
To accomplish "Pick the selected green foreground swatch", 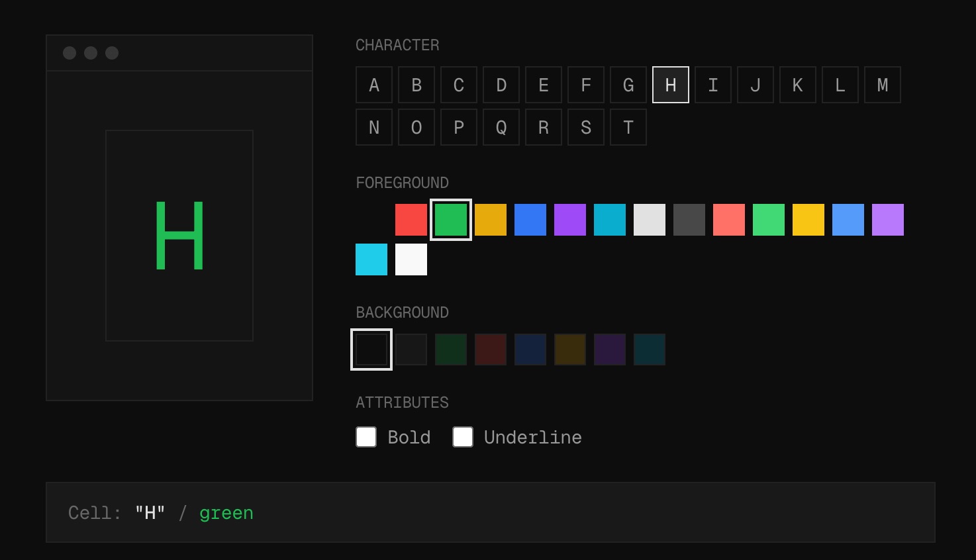I will 451,220.
